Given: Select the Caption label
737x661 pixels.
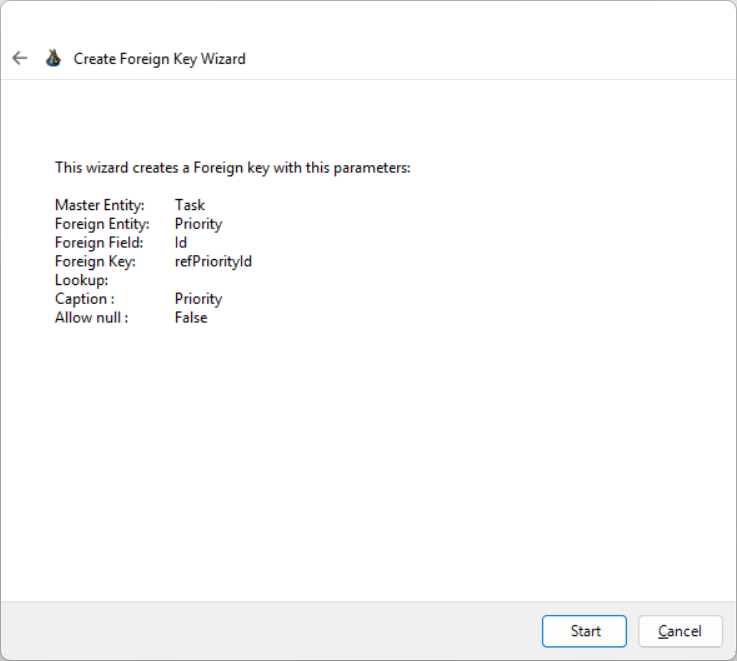Looking at the screenshot, I should pos(85,299).
